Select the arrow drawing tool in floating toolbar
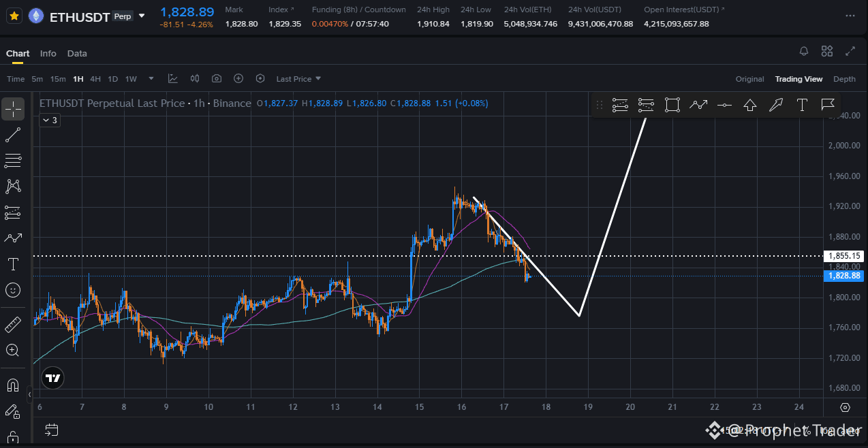868x448 pixels. pos(776,105)
